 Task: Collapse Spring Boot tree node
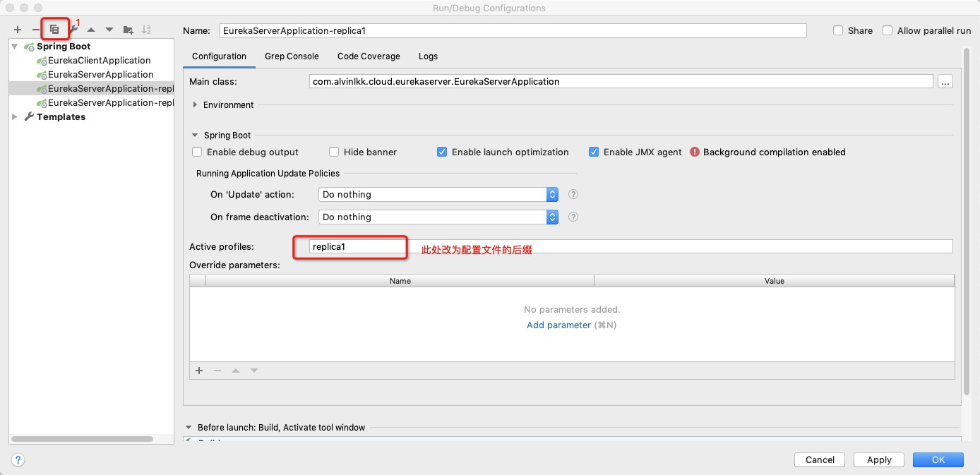(15, 46)
